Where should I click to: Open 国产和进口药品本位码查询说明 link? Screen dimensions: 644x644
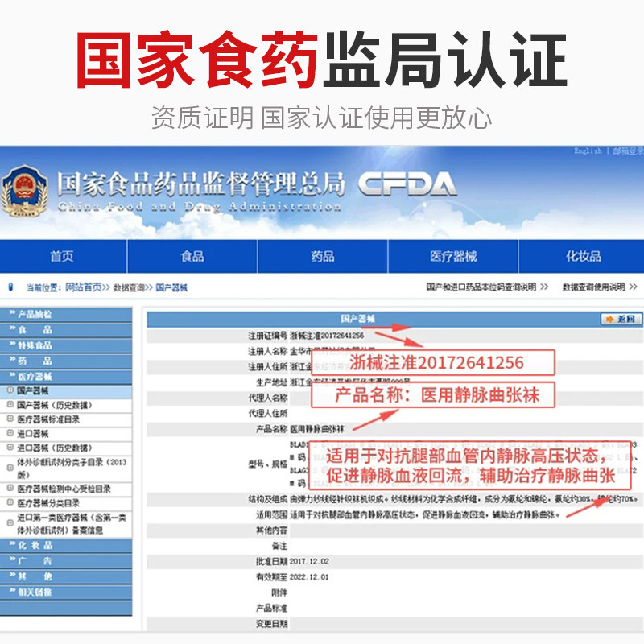click(x=481, y=287)
